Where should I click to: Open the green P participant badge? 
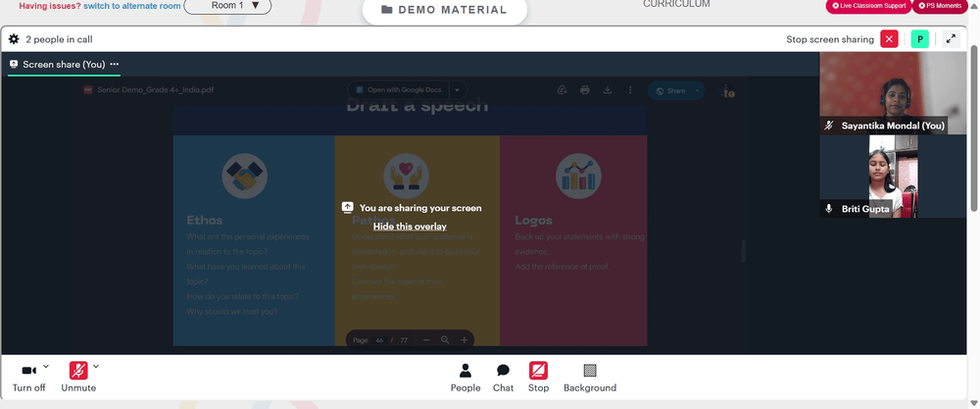click(x=919, y=39)
